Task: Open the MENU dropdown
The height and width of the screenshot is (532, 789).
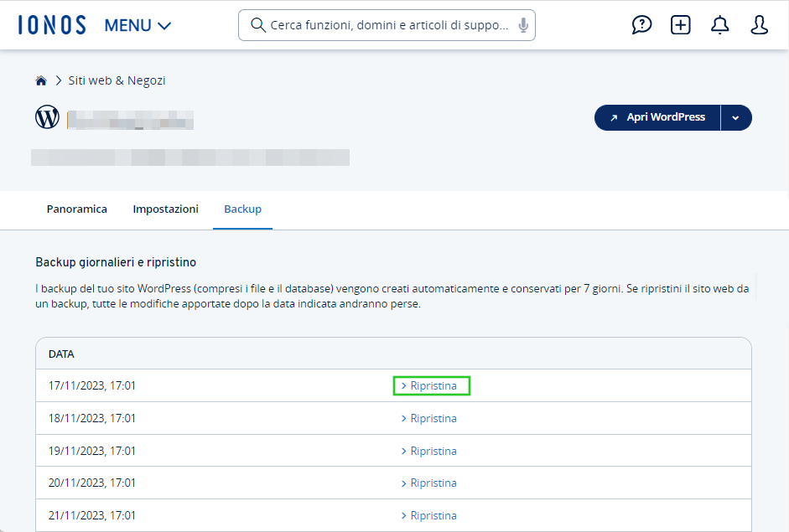Action: [x=138, y=25]
